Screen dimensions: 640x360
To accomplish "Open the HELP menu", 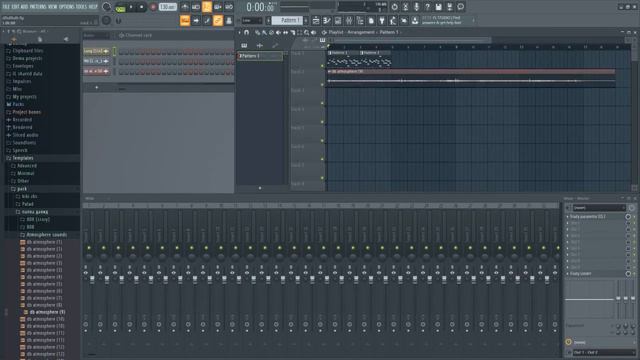I will (93, 7).
